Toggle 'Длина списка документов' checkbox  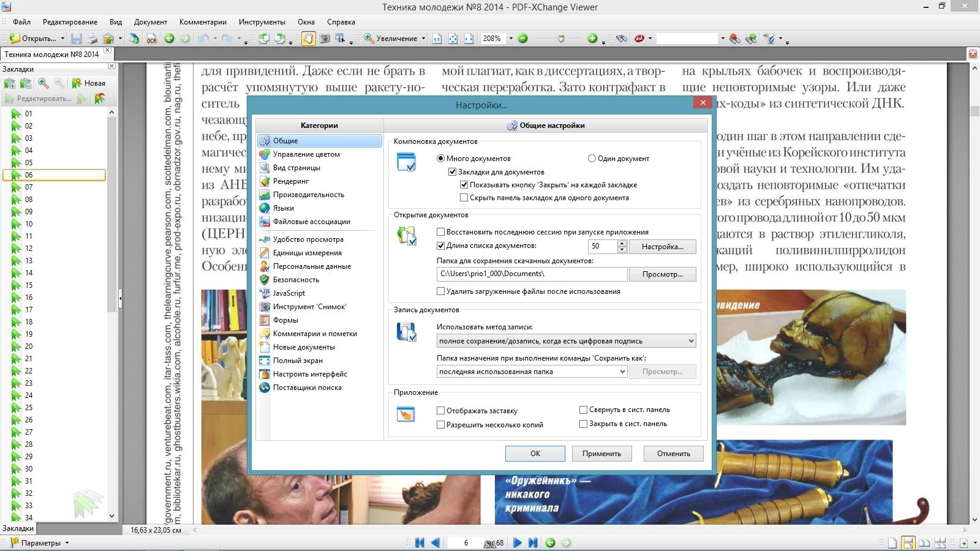(x=440, y=246)
